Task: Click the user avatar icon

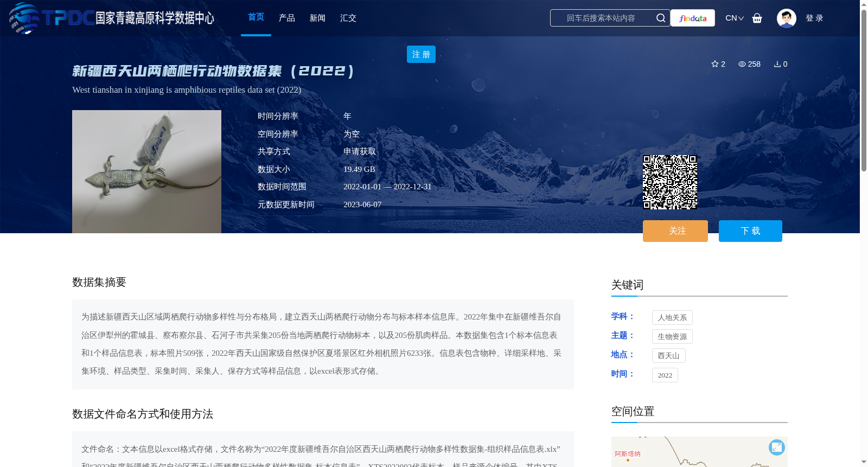Action: pyautogui.click(x=787, y=18)
